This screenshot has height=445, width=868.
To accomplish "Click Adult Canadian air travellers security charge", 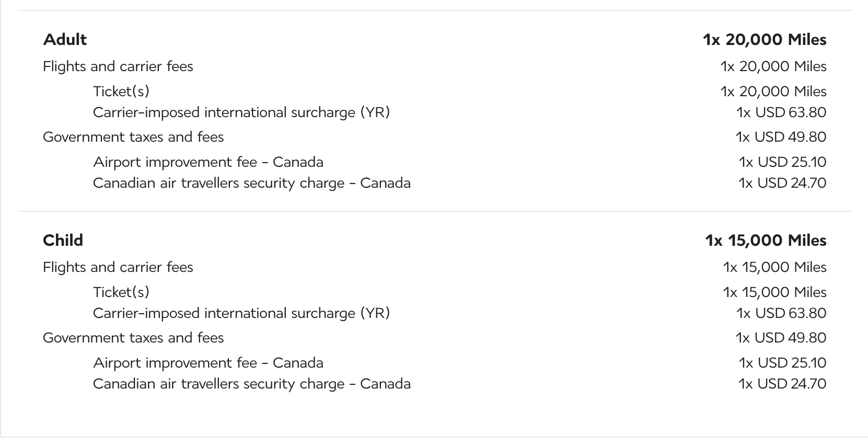I will click(251, 183).
